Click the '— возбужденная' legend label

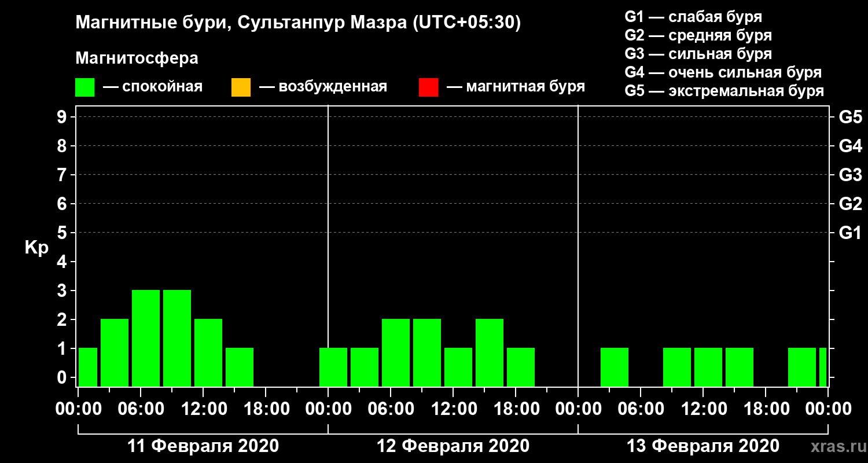[323, 87]
